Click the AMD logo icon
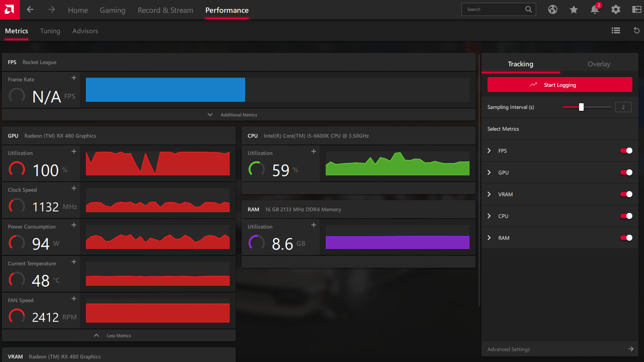Image resolution: width=644 pixels, height=362 pixels. tap(9, 9)
